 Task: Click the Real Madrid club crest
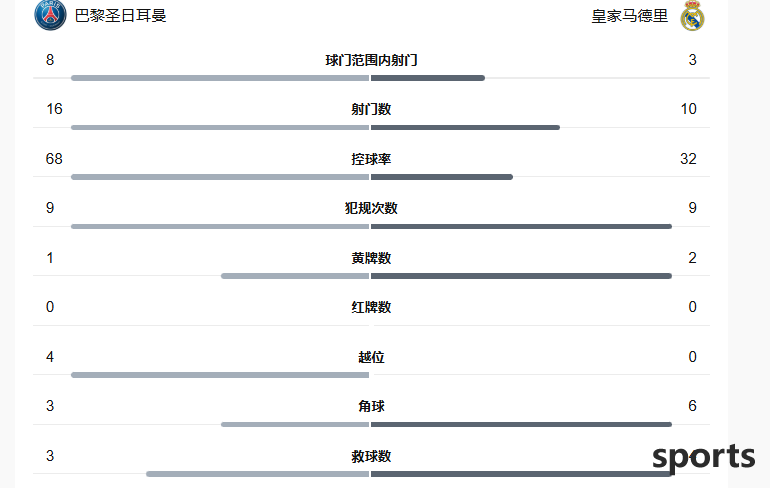[692, 16]
